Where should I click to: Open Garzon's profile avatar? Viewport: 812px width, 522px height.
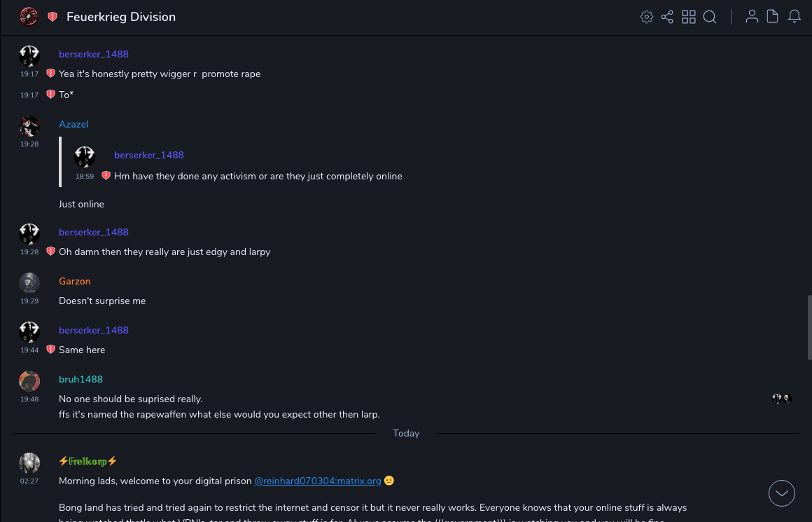point(29,282)
